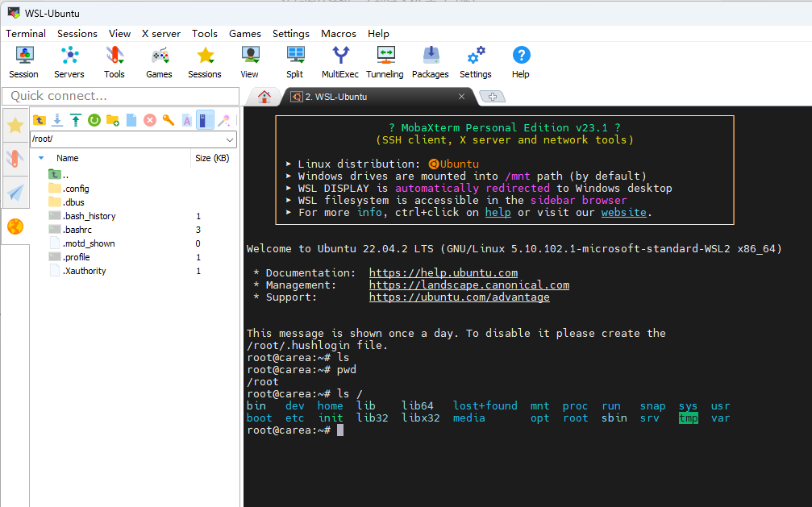This screenshot has height=507, width=812.
Task: Refresh the remote file browser
Action: (x=94, y=119)
